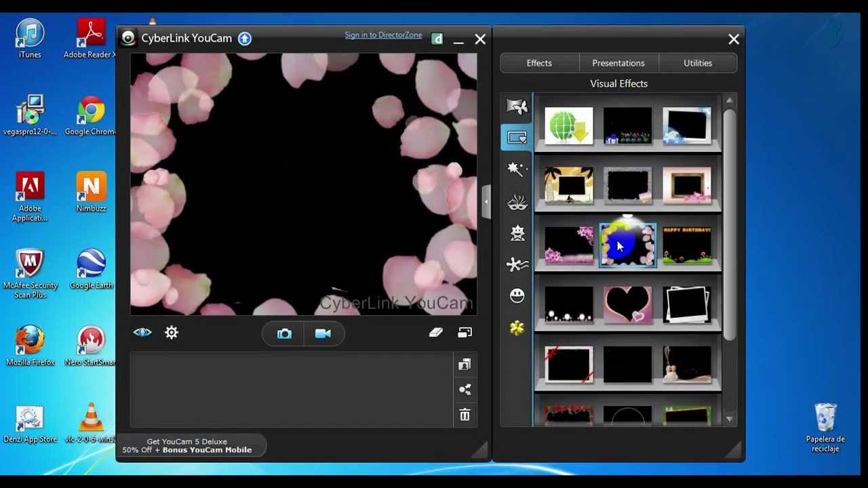Apply the white bubbles bottom frame

pyautogui.click(x=568, y=305)
